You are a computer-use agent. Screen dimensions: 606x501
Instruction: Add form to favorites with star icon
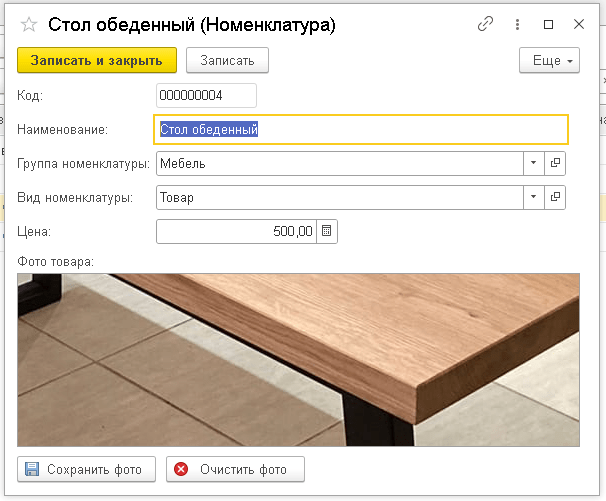[x=29, y=25]
